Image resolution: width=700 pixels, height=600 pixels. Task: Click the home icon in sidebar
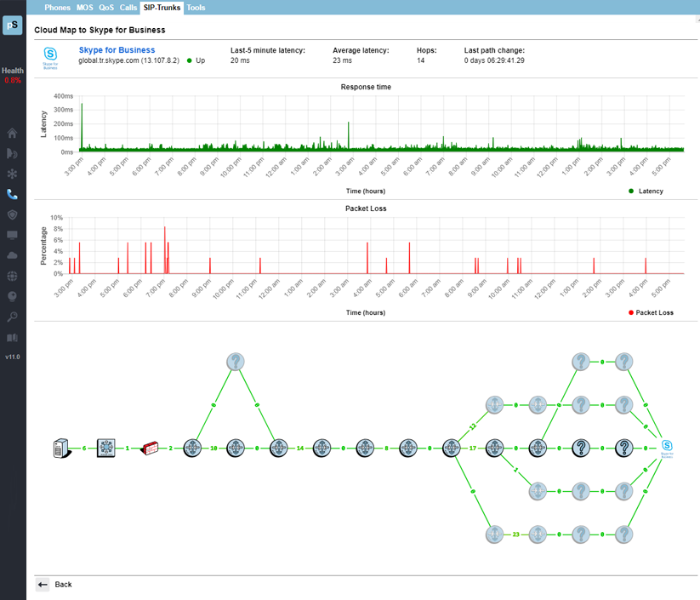(x=13, y=134)
